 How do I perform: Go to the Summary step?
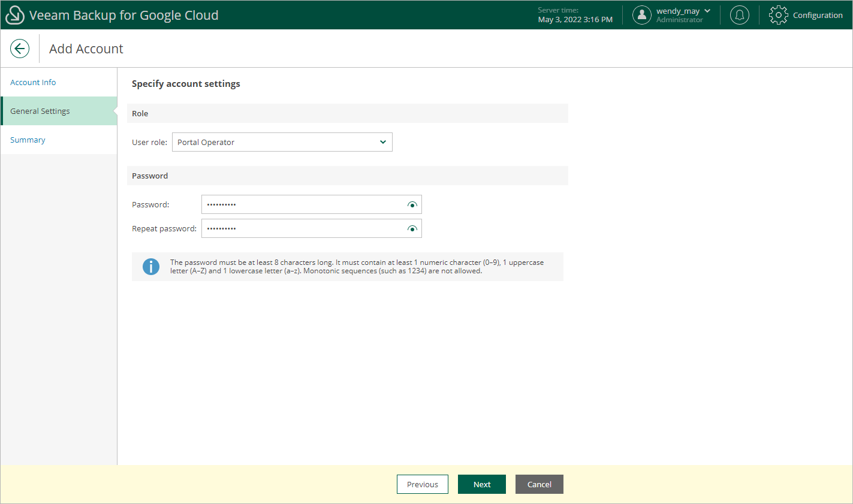[x=59, y=140]
